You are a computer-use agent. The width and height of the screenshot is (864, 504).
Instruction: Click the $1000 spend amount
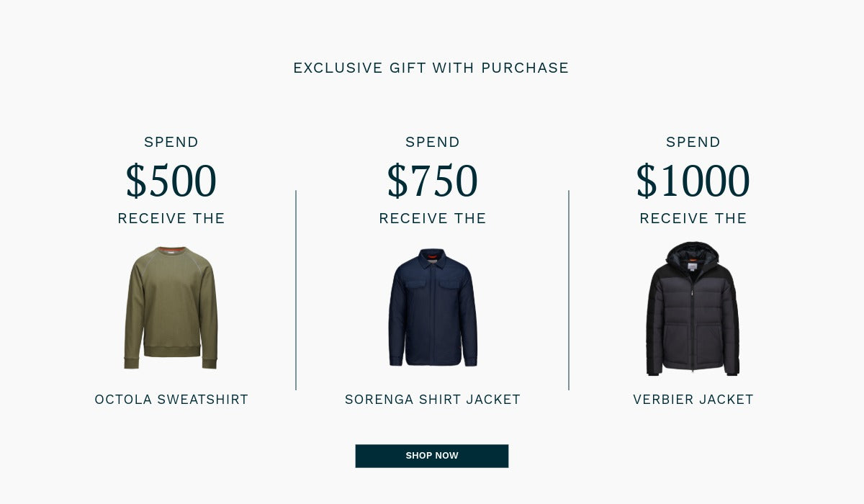coord(693,181)
